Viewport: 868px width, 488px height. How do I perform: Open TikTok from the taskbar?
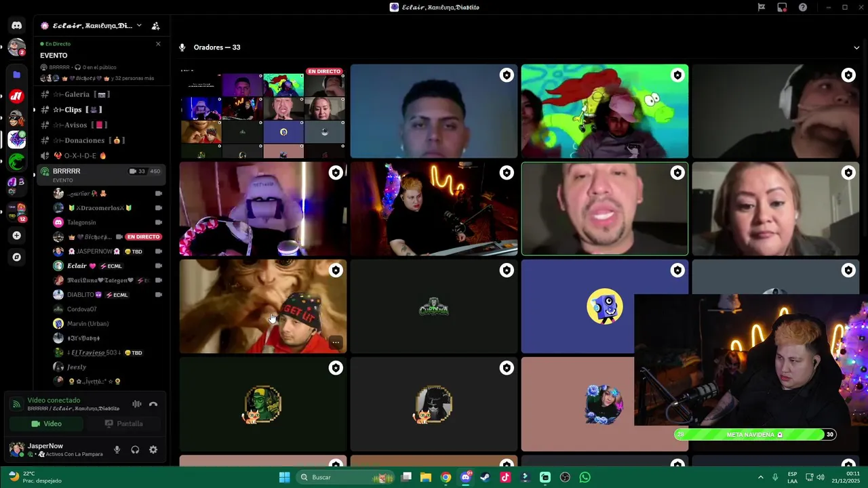(505, 477)
